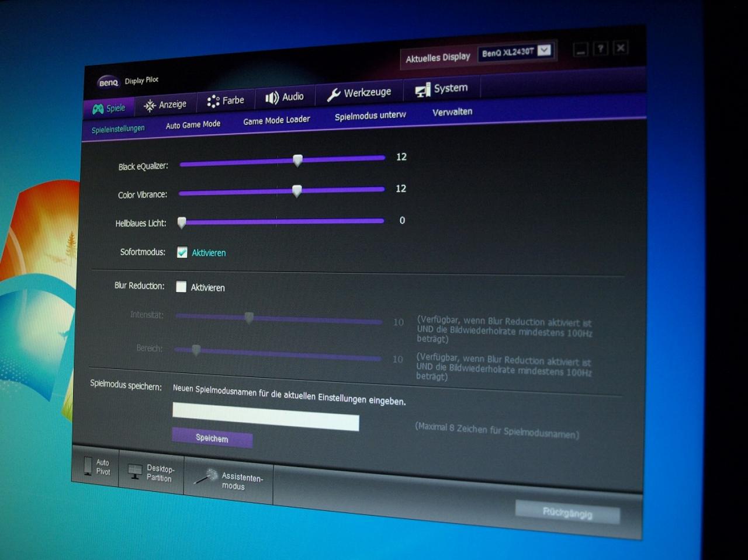This screenshot has height=560, width=748.
Task: Close the Display Pilot window
Action: (621, 47)
